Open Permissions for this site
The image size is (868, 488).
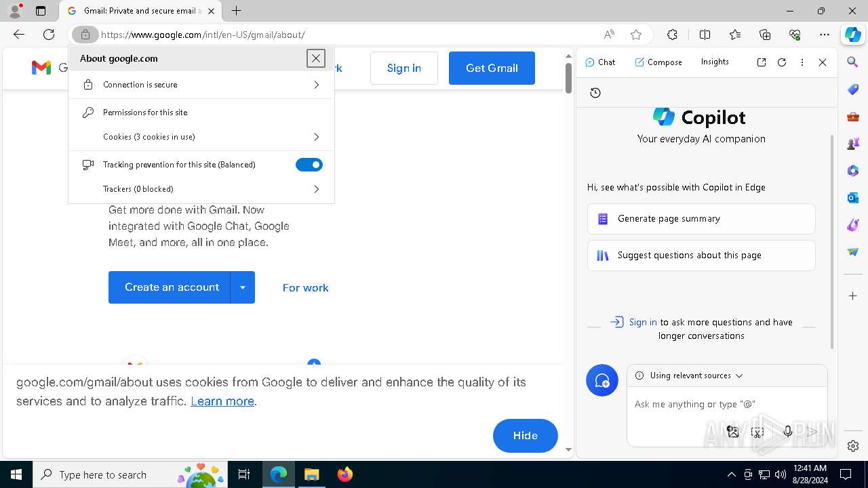point(201,113)
